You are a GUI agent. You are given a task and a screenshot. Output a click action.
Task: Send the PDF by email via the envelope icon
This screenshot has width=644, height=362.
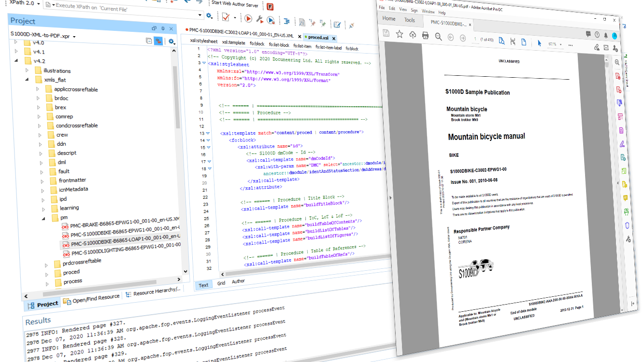(606, 48)
